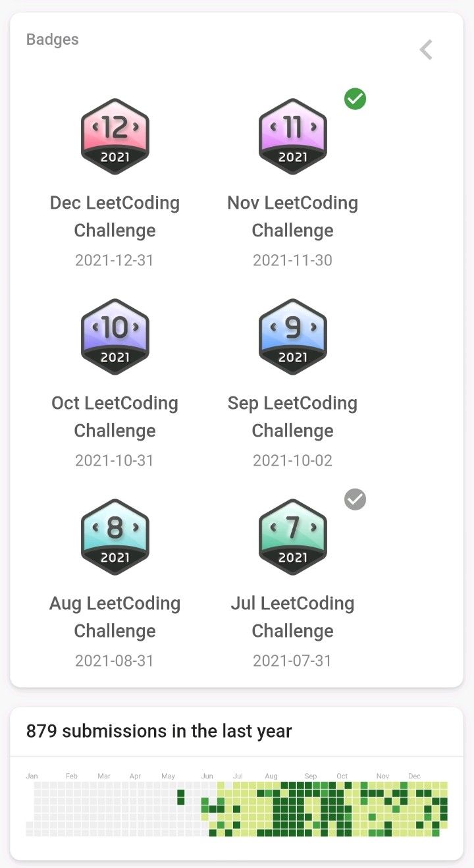Collapse the Badges panel with the chevron
Image resolution: width=474 pixels, height=868 pixels.
coord(427,49)
